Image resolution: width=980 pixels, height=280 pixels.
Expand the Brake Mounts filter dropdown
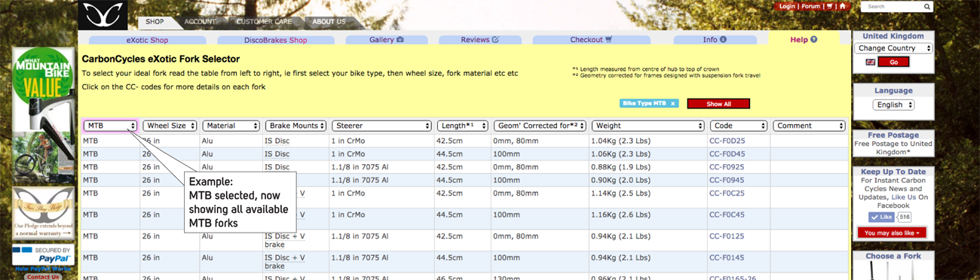(296, 126)
